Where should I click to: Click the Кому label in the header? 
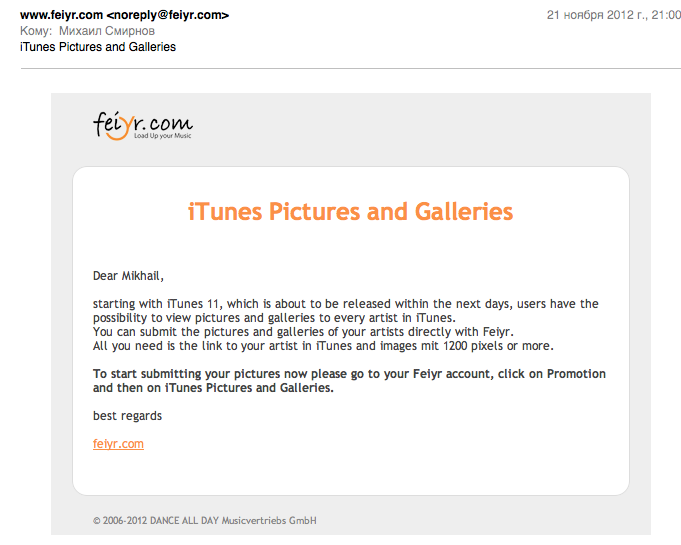pyautogui.click(x=36, y=31)
